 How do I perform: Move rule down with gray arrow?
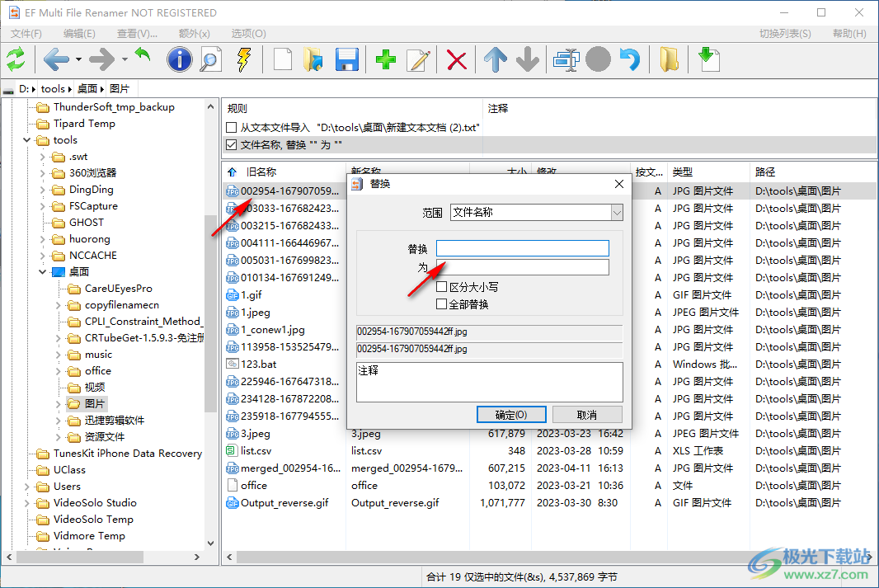click(x=528, y=59)
